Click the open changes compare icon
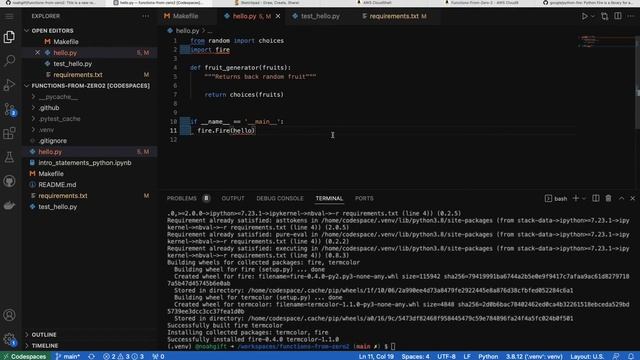 (604, 16)
